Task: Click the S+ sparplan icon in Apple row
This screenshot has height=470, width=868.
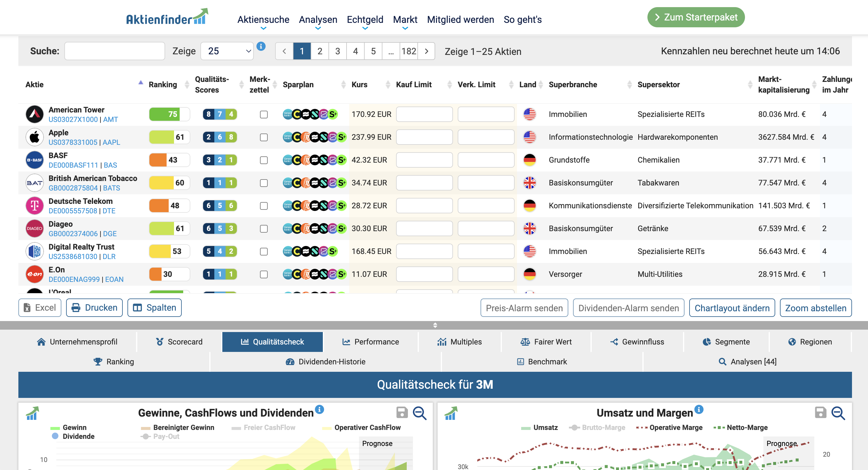Action: tap(342, 137)
